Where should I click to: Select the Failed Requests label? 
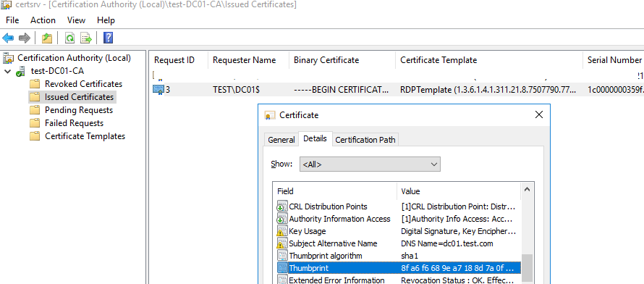point(75,123)
